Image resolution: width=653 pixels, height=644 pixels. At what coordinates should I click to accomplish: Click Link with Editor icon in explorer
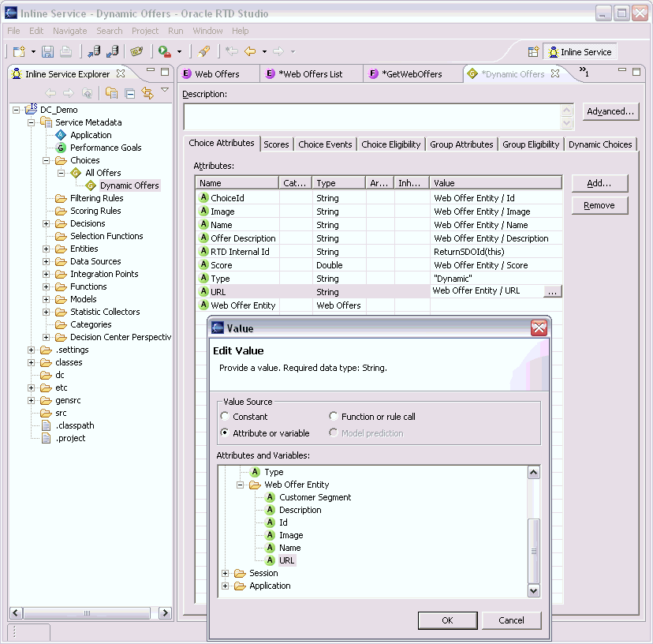click(x=147, y=93)
